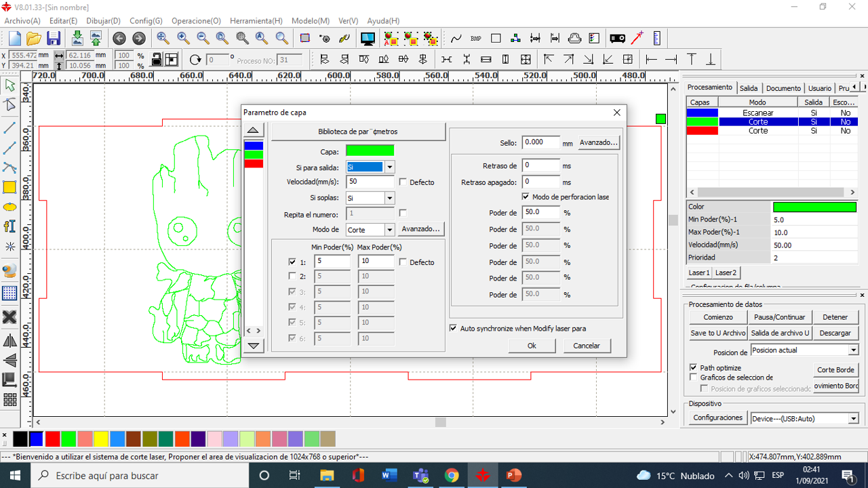Select the ellipse drawing tool
The height and width of the screenshot is (488, 868).
(x=9, y=207)
